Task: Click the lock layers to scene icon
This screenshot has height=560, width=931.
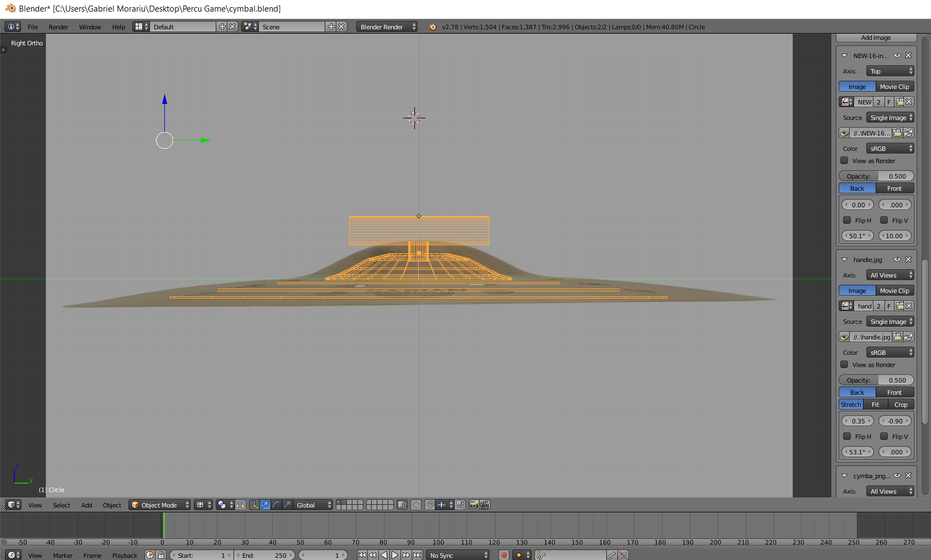Action: click(402, 505)
